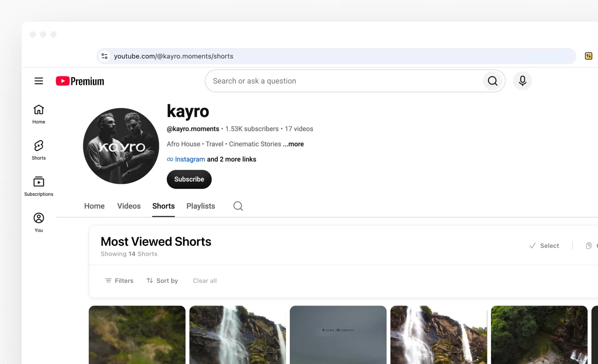This screenshot has height=364, width=598.
Task: Click the kayro channel name heading
Action: pos(188,111)
